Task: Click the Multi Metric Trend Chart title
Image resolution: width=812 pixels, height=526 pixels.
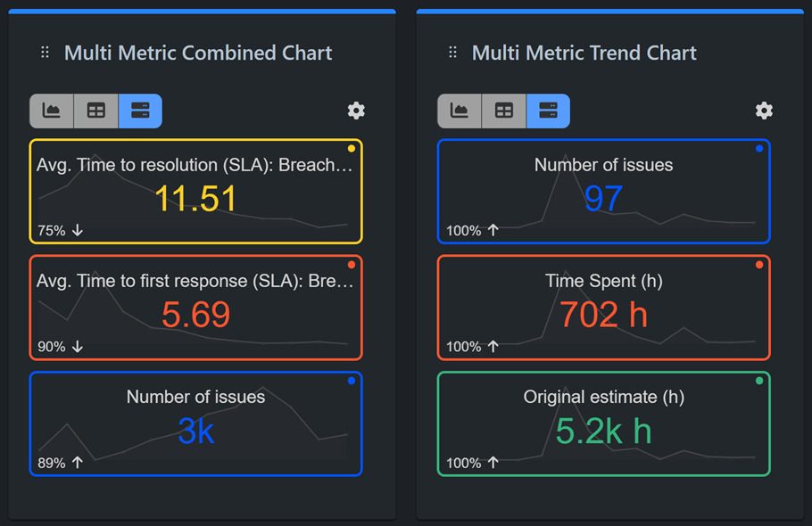Action: coord(584,53)
